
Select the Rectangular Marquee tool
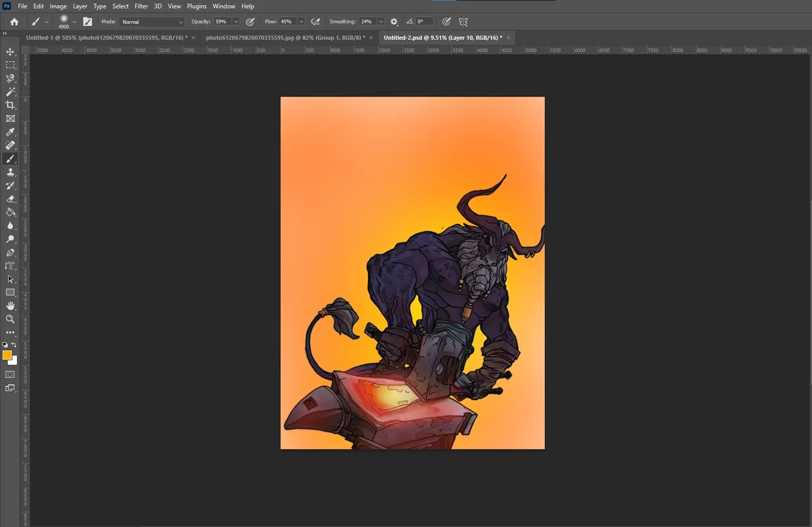pyautogui.click(x=10, y=65)
